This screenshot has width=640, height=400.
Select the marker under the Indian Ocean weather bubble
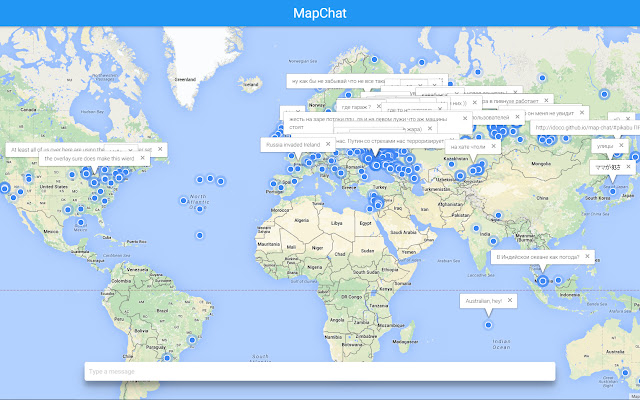pyautogui.click(x=542, y=281)
